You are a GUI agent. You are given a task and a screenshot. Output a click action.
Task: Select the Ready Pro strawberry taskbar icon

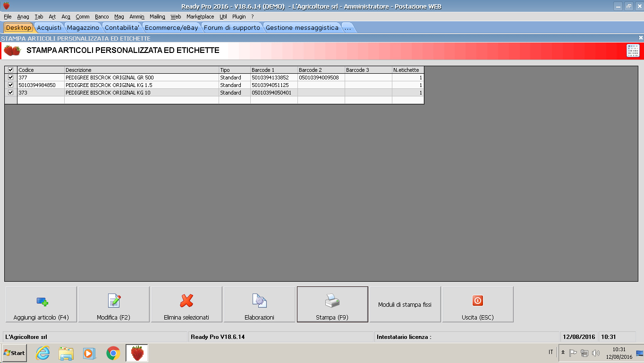tap(137, 353)
